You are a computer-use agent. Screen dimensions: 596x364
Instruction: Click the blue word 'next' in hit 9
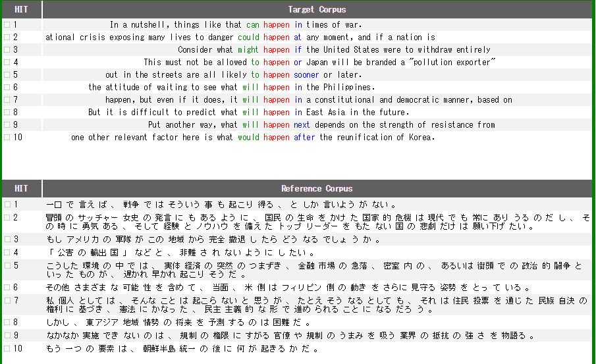click(x=302, y=125)
